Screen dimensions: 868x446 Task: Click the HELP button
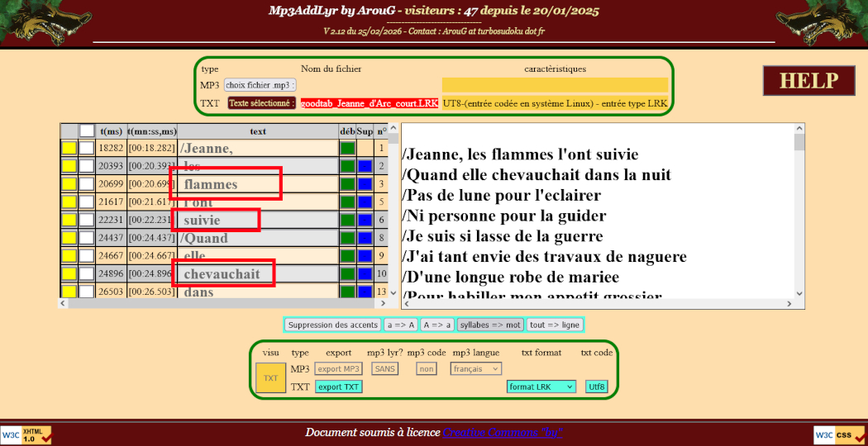808,81
